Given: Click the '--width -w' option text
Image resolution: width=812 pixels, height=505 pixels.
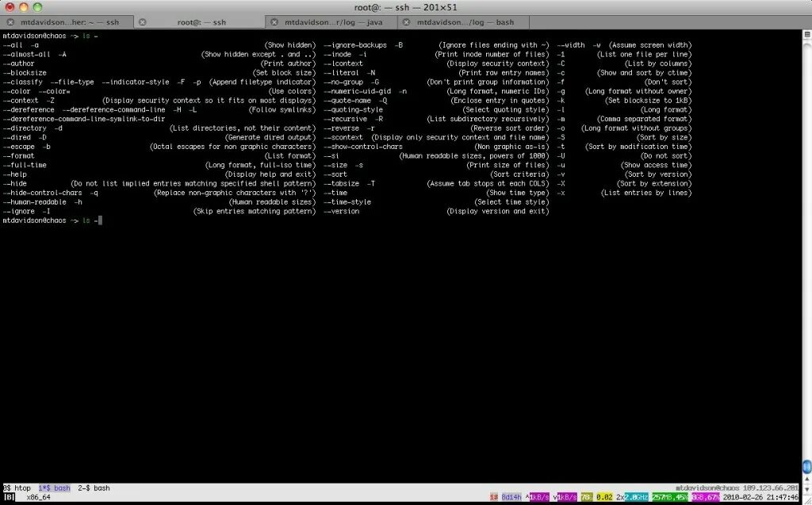Looking at the screenshot, I should click(579, 45).
